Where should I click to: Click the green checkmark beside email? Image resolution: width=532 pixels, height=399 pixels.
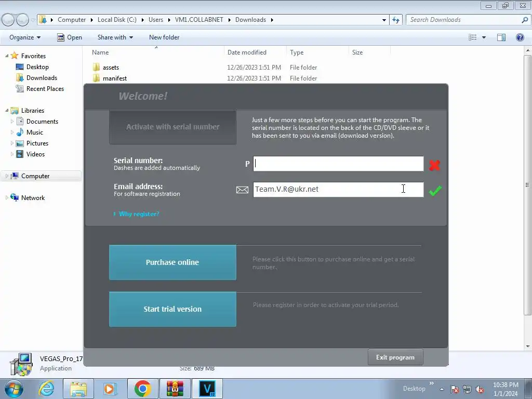pyautogui.click(x=435, y=191)
